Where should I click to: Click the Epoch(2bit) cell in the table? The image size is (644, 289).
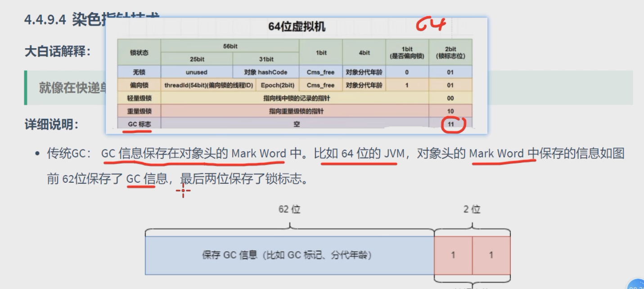277,85
